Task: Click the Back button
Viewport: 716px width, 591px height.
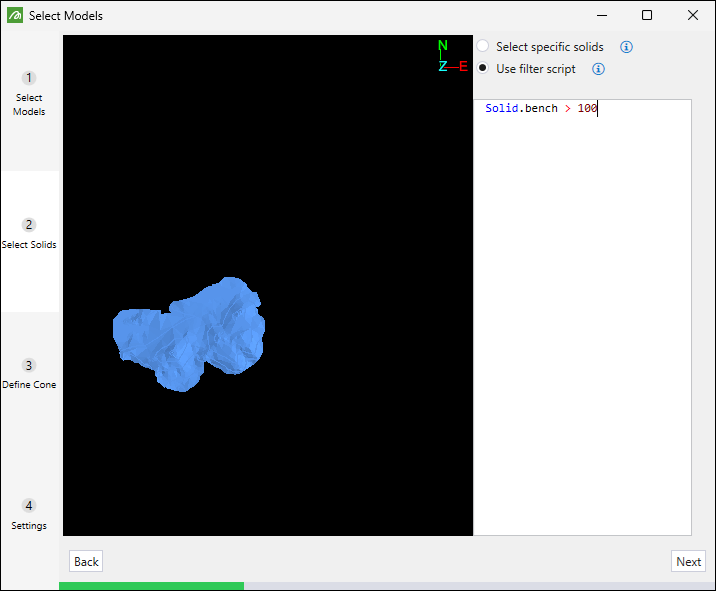Action: (86, 561)
